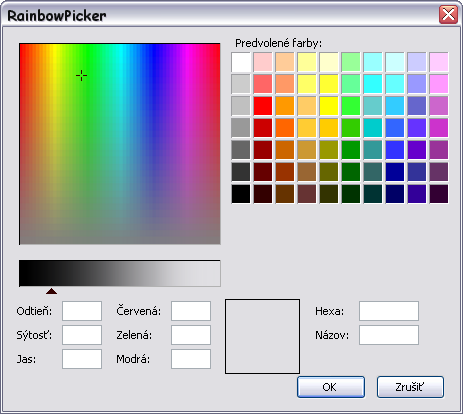Click the Zrušiť cancel button
The height and width of the screenshot is (414, 463).
point(410,387)
